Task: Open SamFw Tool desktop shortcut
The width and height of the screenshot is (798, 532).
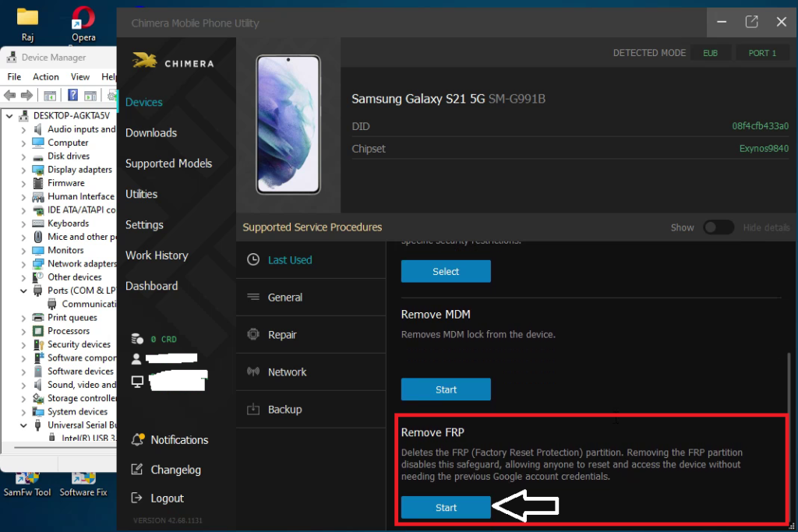Action: tap(27, 486)
